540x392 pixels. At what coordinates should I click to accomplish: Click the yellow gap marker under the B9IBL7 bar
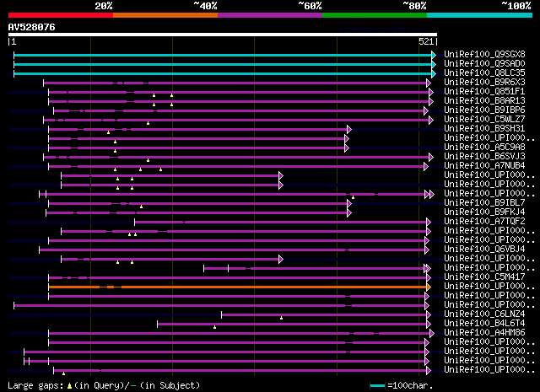[x=141, y=207]
